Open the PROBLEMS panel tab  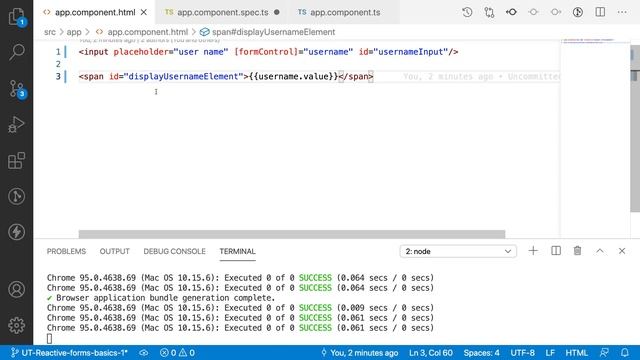(x=66, y=251)
